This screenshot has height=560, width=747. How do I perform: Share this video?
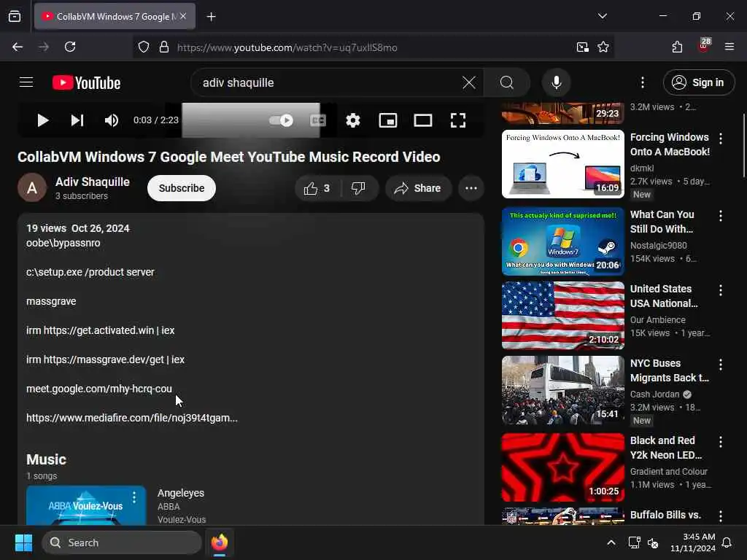pos(418,188)
